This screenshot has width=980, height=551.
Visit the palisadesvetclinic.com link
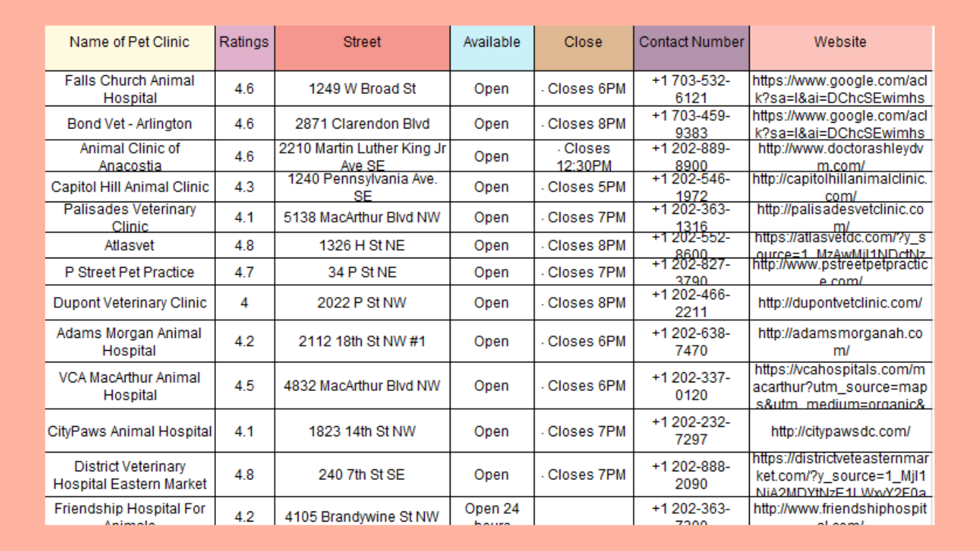[841, 217]
